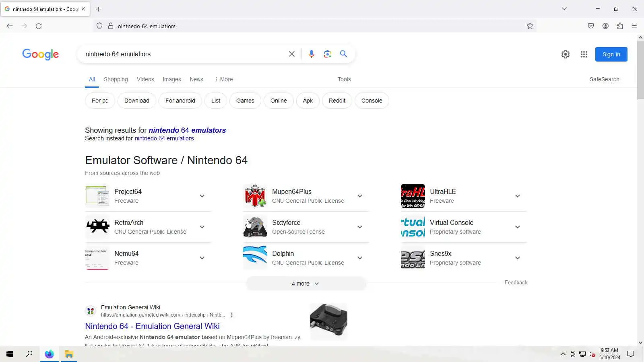
Task: Show hidden system tray icons
Action: (x=563, y=354)
